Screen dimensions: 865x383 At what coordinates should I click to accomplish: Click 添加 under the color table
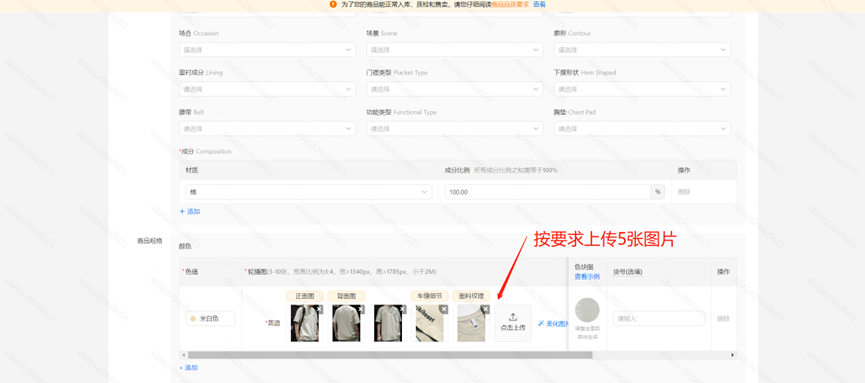188,368
